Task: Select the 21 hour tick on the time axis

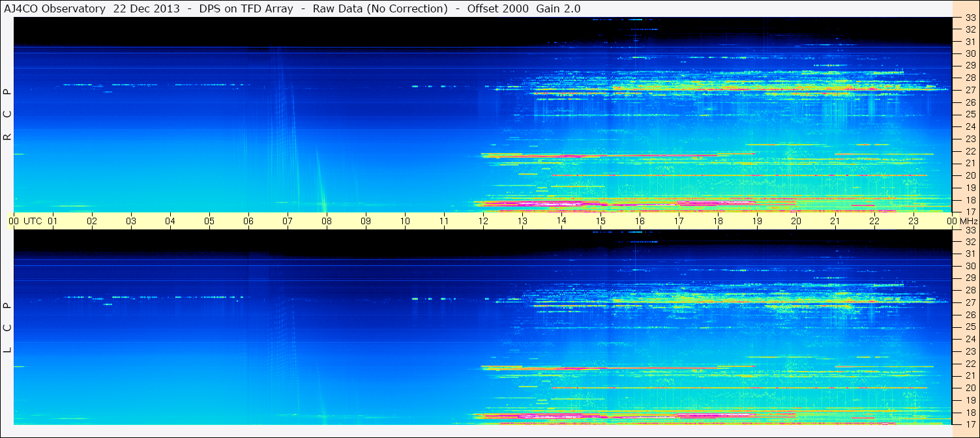Action: click(835, 221)
